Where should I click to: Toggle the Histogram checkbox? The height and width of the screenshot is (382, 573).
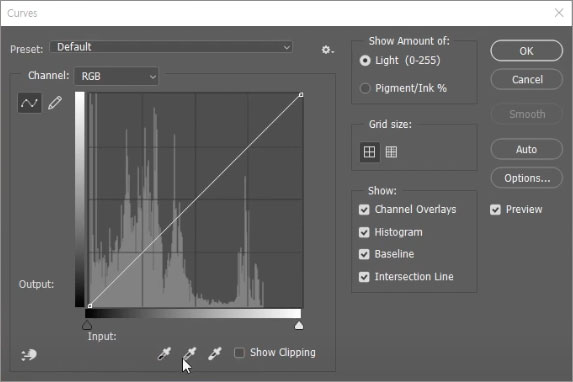pyautogui.click(x=364, y=232)
